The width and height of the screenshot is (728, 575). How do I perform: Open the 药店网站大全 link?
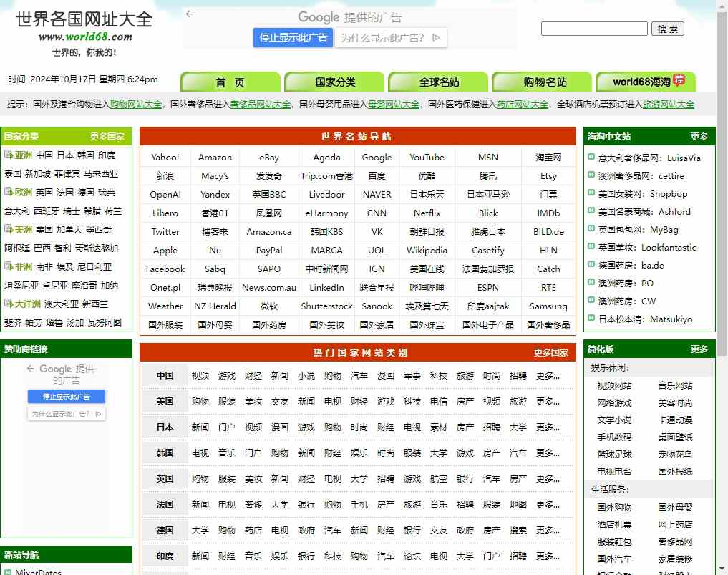(523, 105)
